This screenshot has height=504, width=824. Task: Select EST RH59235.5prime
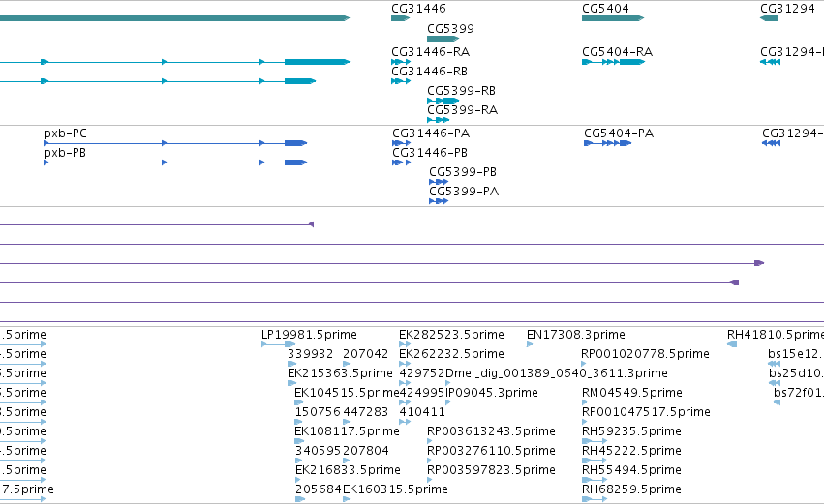click(631, 431)
